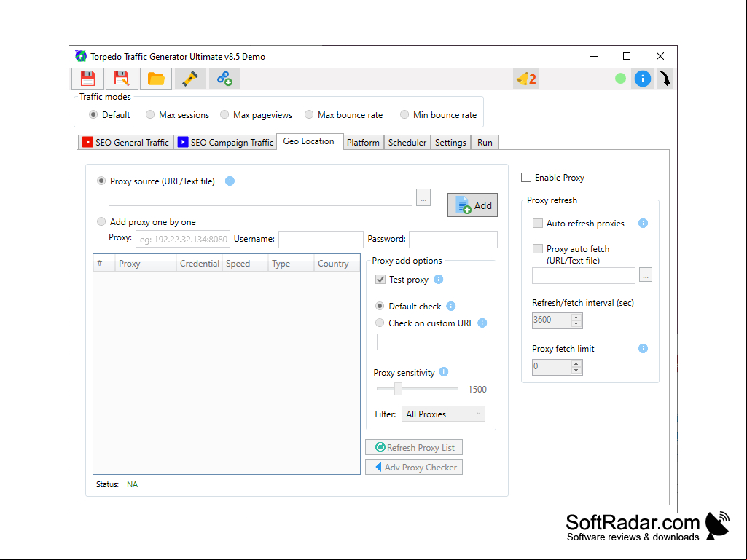
Task: Sort by the Speed column header
Action: pyautogui.click(x=245, y=264)
